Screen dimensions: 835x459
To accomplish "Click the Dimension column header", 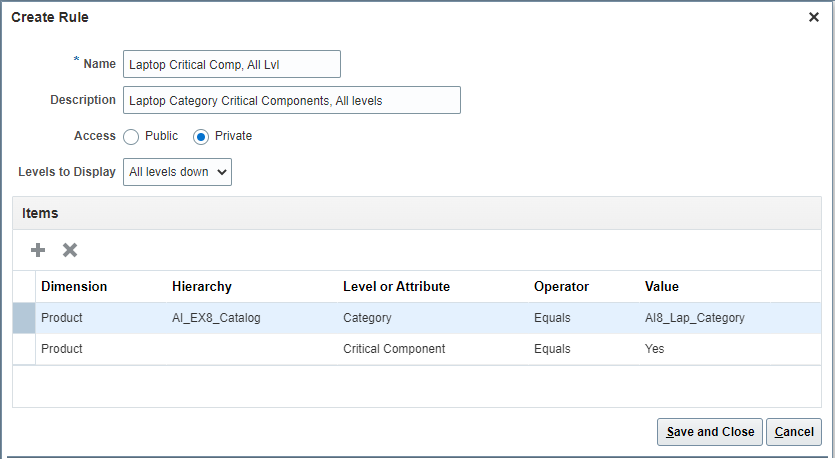I will 74,287.
